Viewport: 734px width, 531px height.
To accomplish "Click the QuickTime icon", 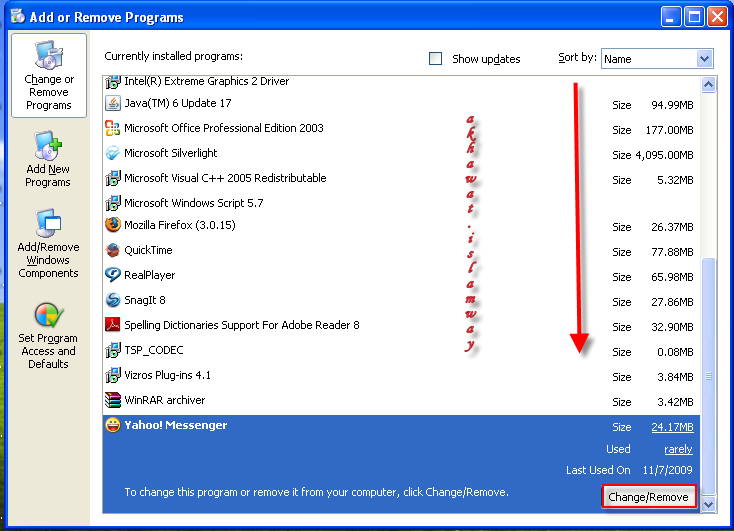I will (113, 250).
